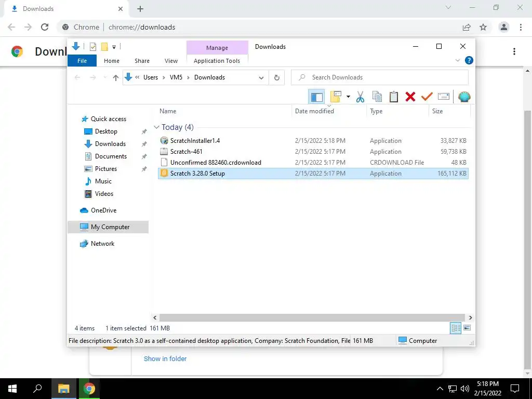
Task: Reload the Chrome downloads page
Action: (45, 27)
